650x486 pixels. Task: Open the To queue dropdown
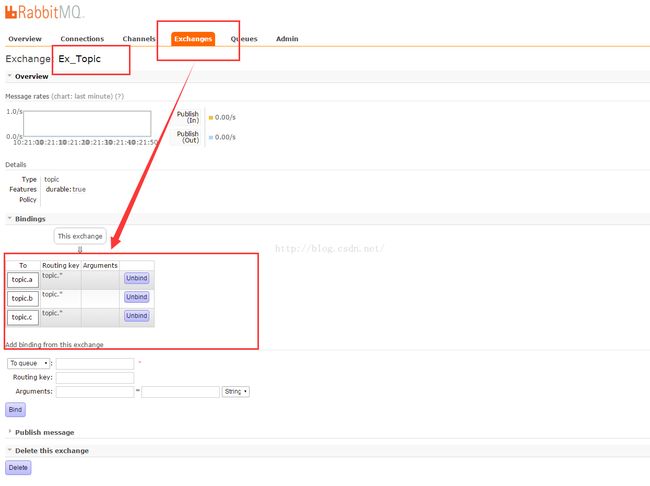(x=28, y=363)
